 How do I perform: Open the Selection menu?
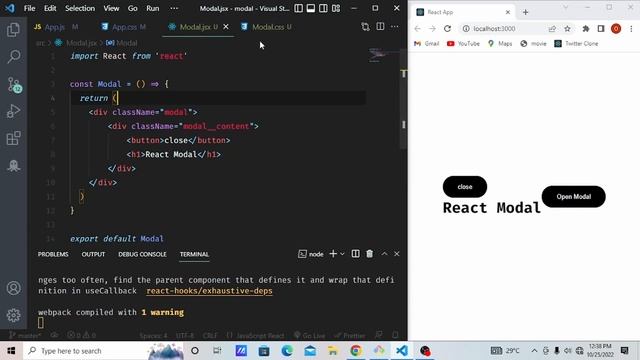click(80, 8)
